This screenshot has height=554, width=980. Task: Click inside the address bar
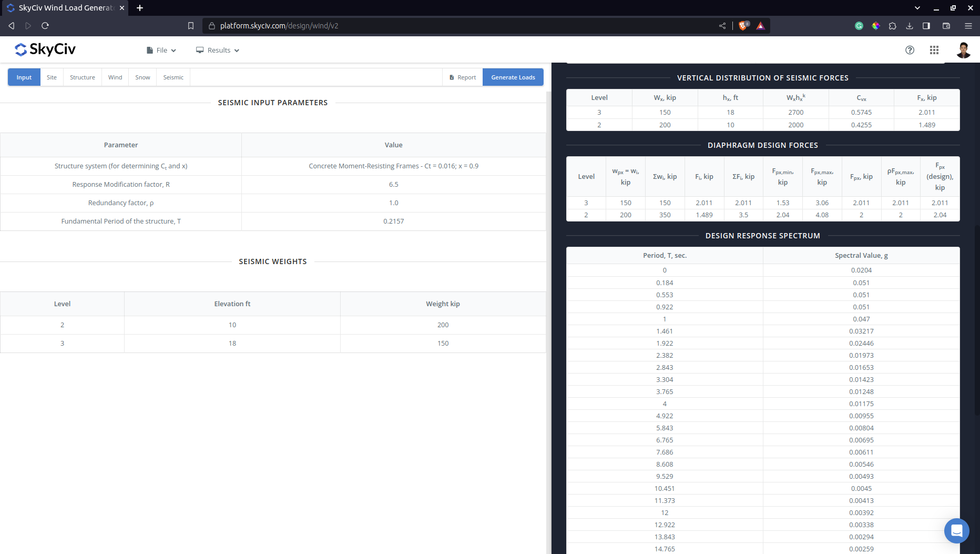click(x=368, y=25)
